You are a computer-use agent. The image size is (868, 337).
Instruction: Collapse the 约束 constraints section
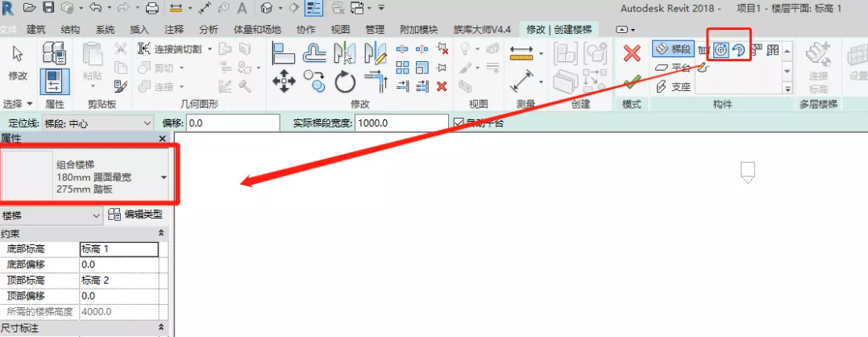pos(161,233)
